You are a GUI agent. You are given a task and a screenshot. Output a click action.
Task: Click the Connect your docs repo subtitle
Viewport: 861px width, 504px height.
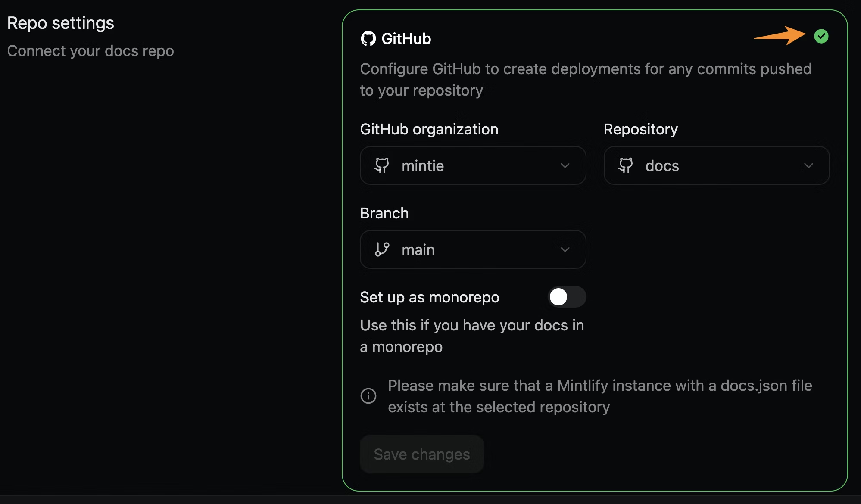tap(90, 50)
